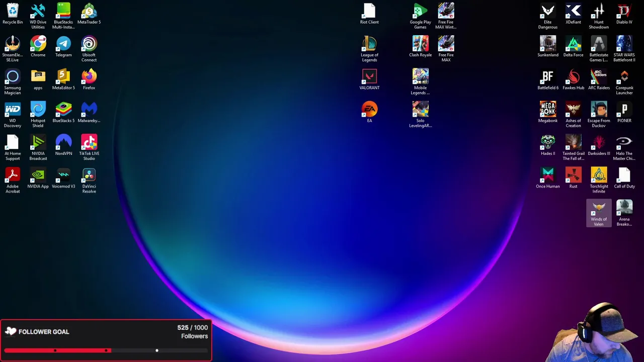Click the Clash Royale shortcut
Image resolution: width=644 pixels, height=362 pixels.
(421, 43)
